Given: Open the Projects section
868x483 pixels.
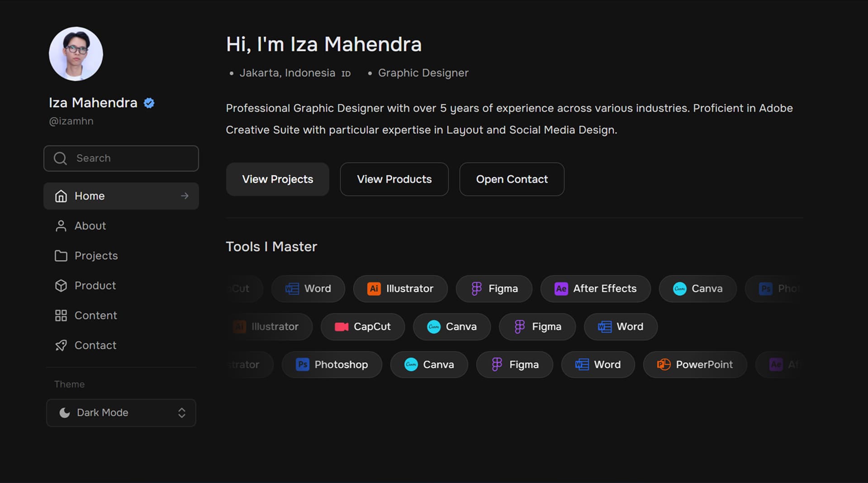Looking at the screenshot, I should [x=121, y=256].
